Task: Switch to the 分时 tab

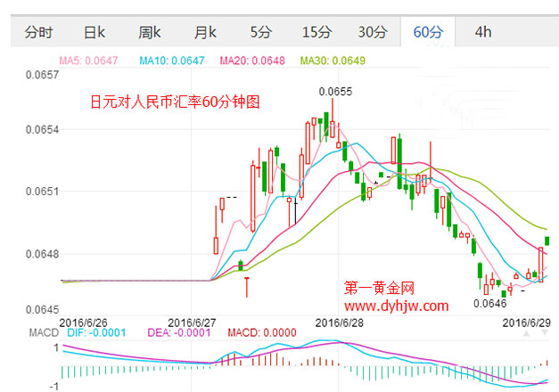Action: pyautogui.click(x=38, y=32)
